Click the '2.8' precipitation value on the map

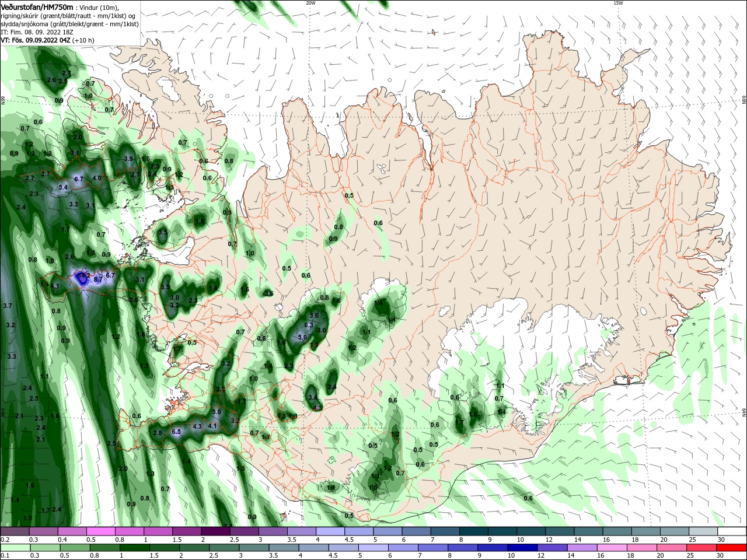[x=158, y=433]
